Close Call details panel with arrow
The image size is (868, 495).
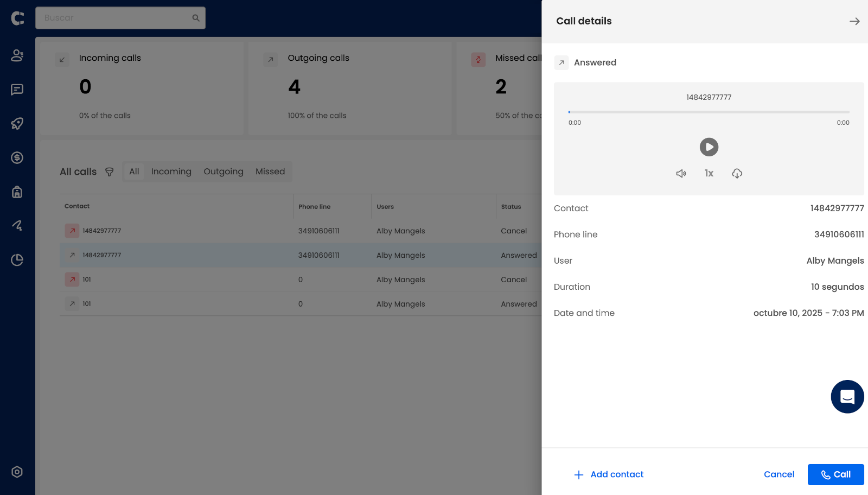point(854,21)
